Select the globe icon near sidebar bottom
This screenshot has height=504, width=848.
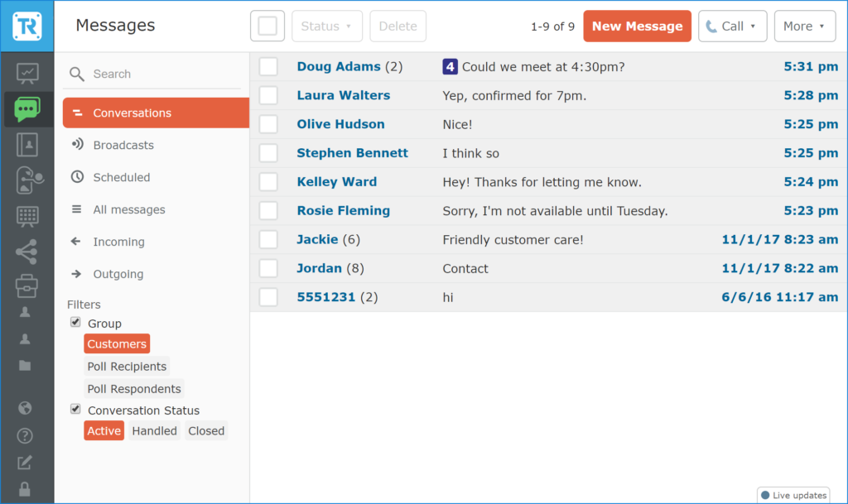point(27,407)
